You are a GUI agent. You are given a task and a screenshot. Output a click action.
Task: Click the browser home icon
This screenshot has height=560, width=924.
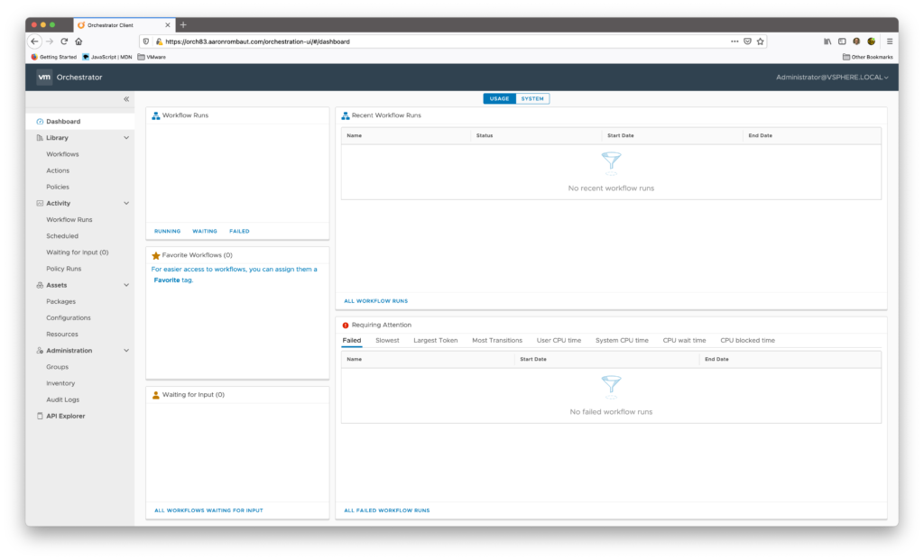[x=79, y=41]
